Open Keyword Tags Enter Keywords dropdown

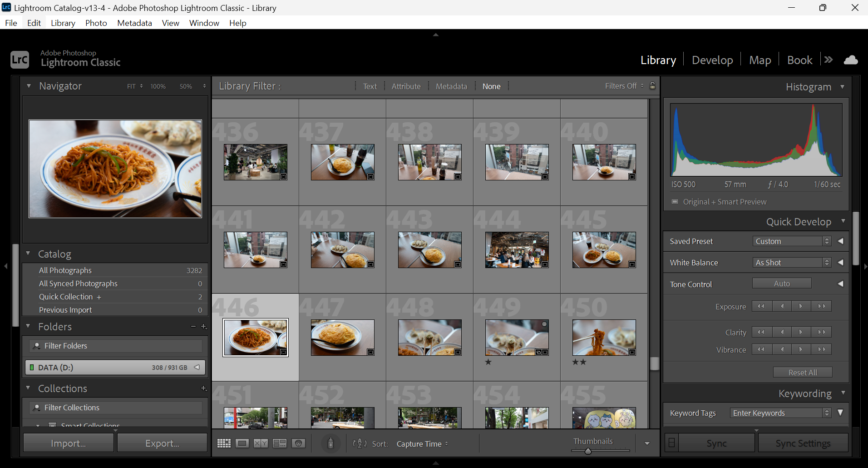tap(780, 413)
